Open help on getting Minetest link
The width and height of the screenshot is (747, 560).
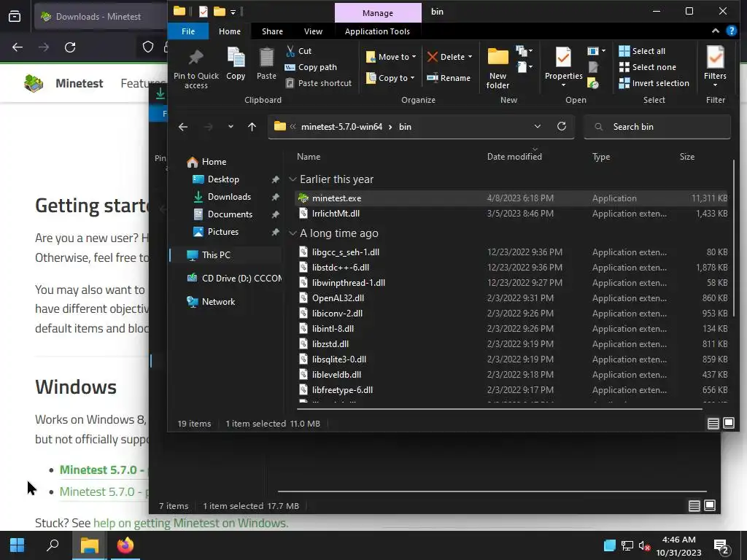[190, 523]
